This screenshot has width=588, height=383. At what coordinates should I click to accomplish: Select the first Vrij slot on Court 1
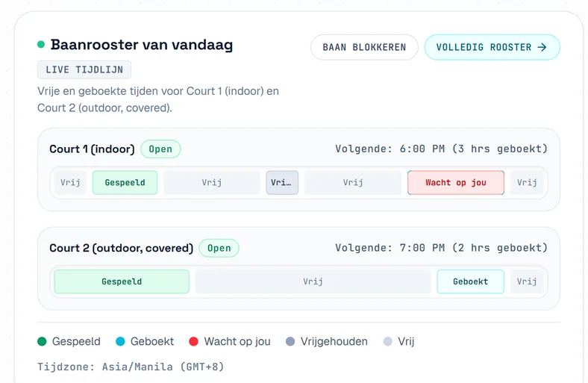tap(70, 183)
